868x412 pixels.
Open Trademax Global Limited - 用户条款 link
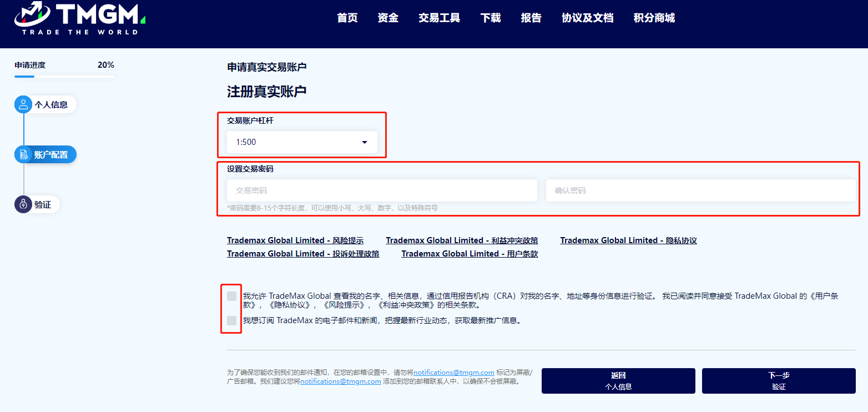coord(470,254)
